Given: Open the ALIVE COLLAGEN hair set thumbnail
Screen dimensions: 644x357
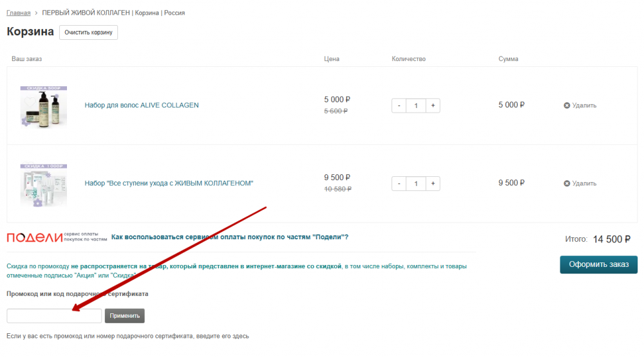Looking at the screenshot, I should [x=44, y=106].
